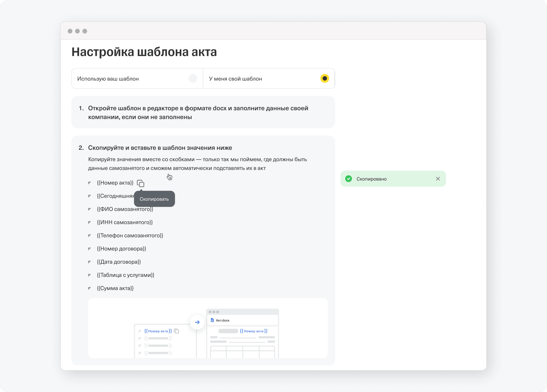Click the {{Номер договора}} placeholder value
547x392 pixels.
pos(121,249)
